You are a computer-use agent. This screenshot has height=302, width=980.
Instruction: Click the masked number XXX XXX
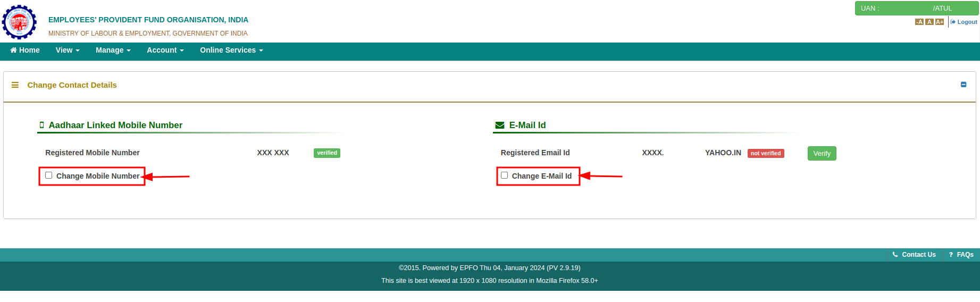pyautogui.click(x=273, y=153)
